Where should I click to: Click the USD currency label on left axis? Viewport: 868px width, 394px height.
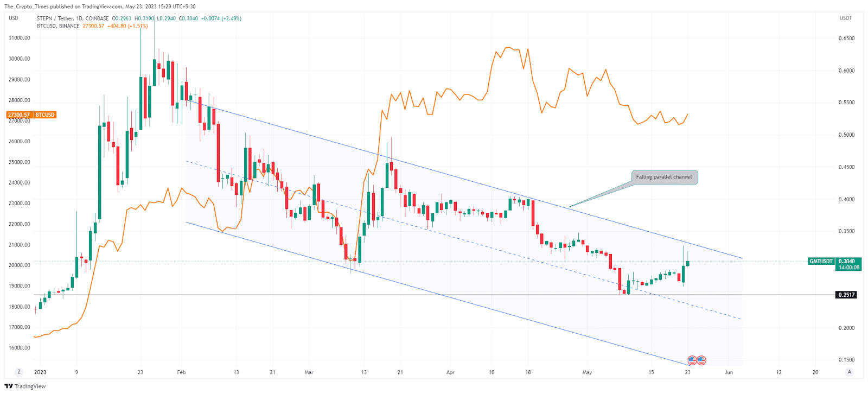click(x=14, y=18)
